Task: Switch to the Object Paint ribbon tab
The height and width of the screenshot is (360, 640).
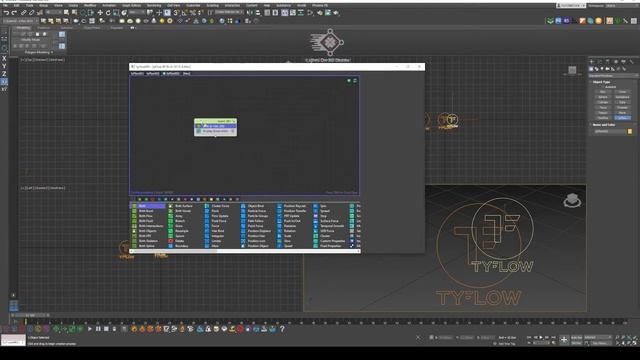Action: pos(92,28)
